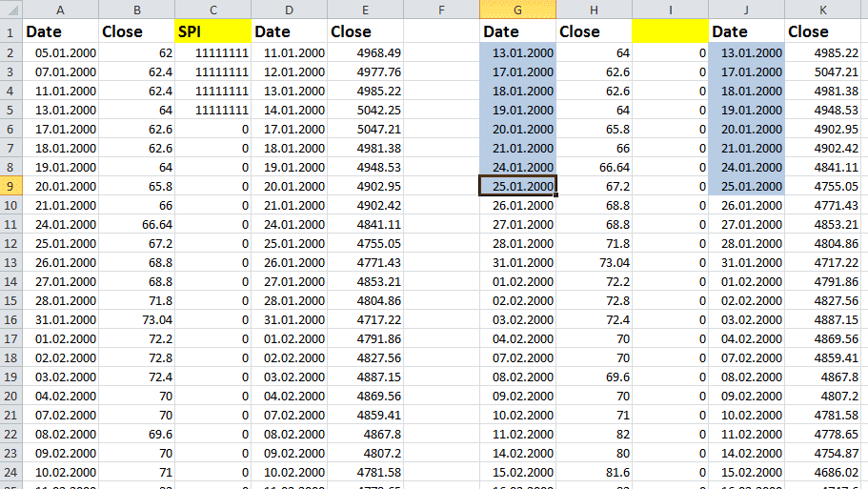Click cell B16 with value 73.04

click(136, 319)
